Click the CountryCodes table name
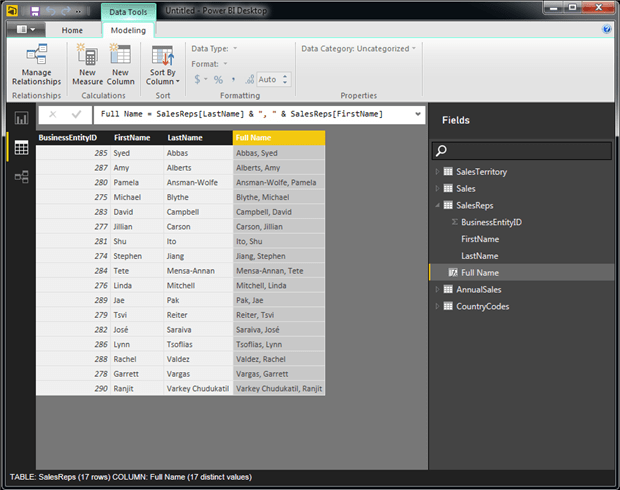 (482, 306)
